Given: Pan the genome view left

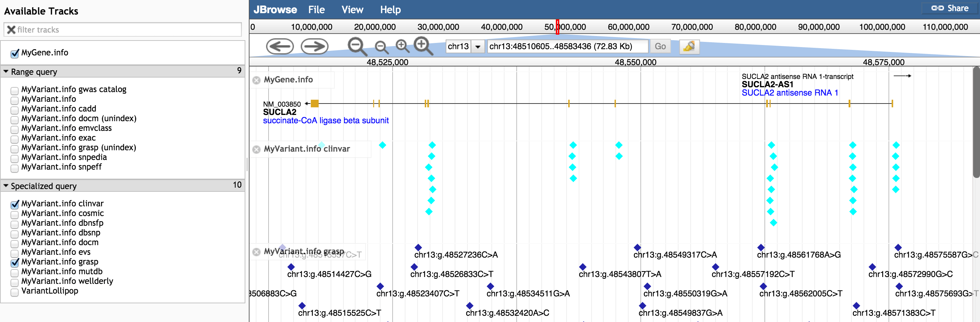Looking at the screenshot, I should [x=280, y=46].
